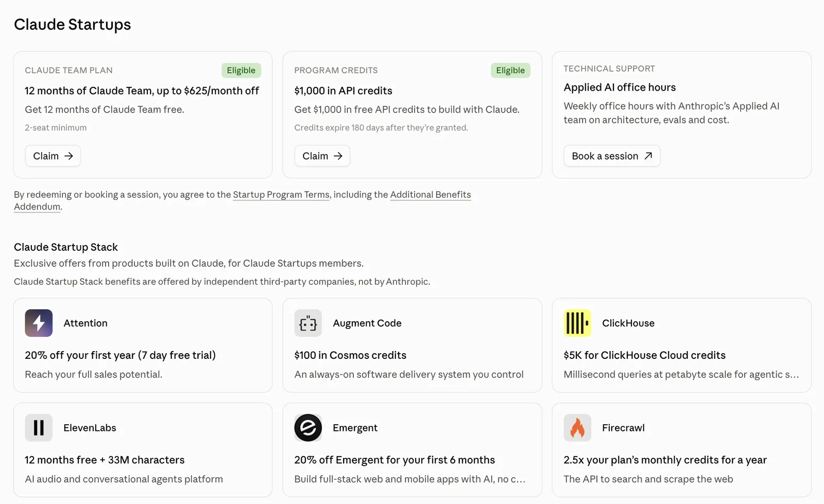The width and height of the screenshot is (824, 504).
Task: Click 'Exclusive offers from products built on Claude' text
Action: coord(188,263)
